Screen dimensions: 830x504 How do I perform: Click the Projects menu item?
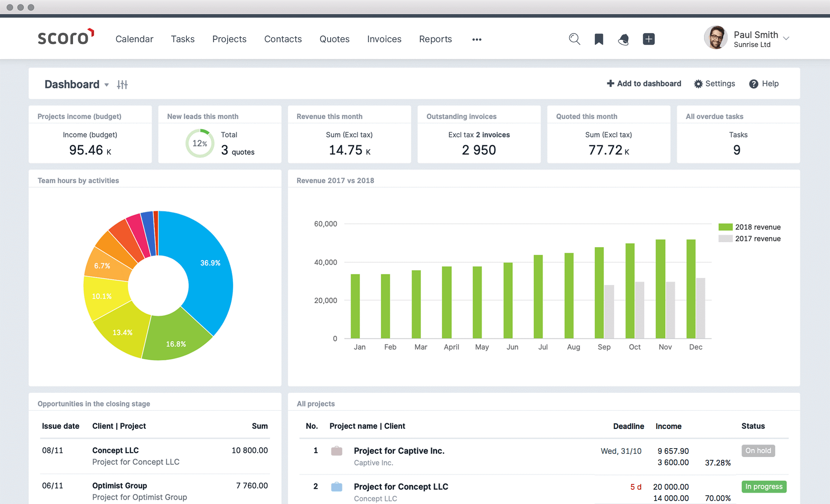pyautogui.click(x=229, y=38)
